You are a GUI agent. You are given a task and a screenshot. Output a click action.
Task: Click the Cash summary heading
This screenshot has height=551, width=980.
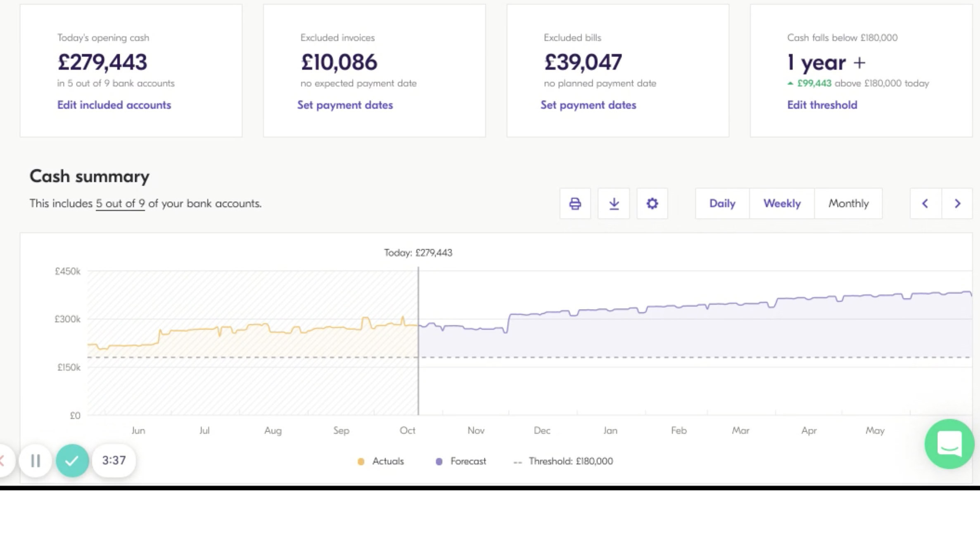(x=89, y=177)
